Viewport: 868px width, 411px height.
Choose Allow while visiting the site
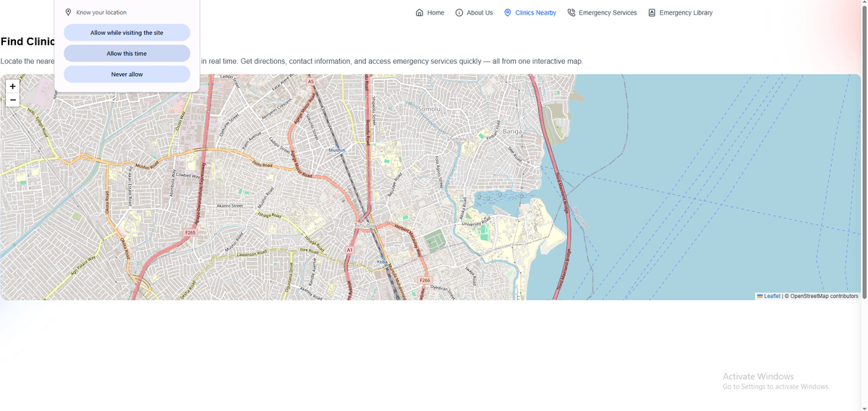click(127, 33)
